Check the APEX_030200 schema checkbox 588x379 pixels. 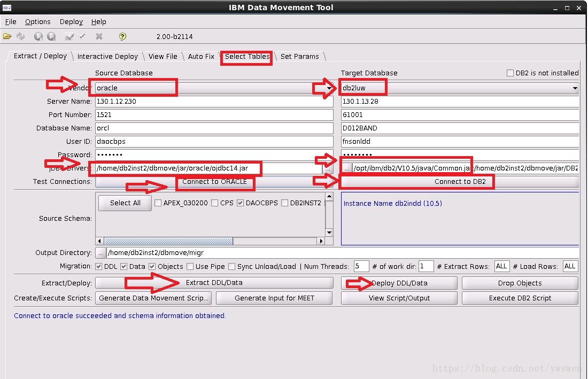[x=158, y=203]
